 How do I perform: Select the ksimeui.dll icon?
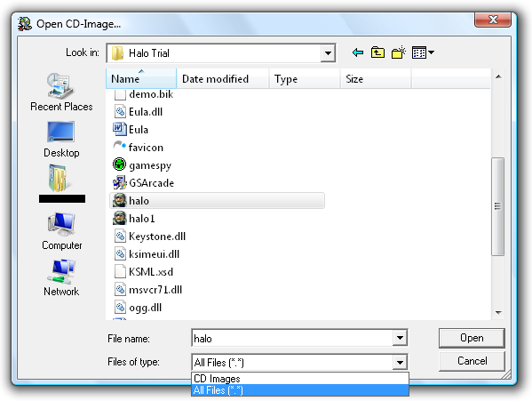(120, 253)
